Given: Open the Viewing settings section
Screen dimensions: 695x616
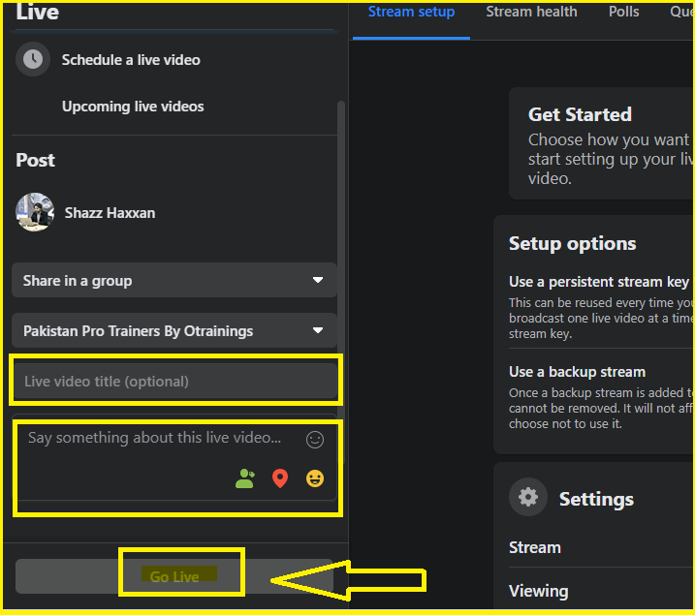Looking at the screenshot, I should coord(539,591).
